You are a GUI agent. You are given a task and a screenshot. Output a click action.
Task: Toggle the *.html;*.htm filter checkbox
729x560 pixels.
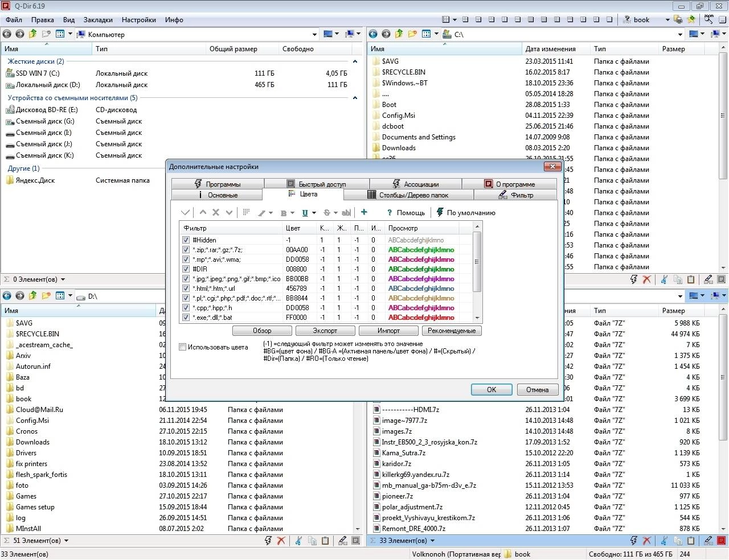(x=186, y=289)
